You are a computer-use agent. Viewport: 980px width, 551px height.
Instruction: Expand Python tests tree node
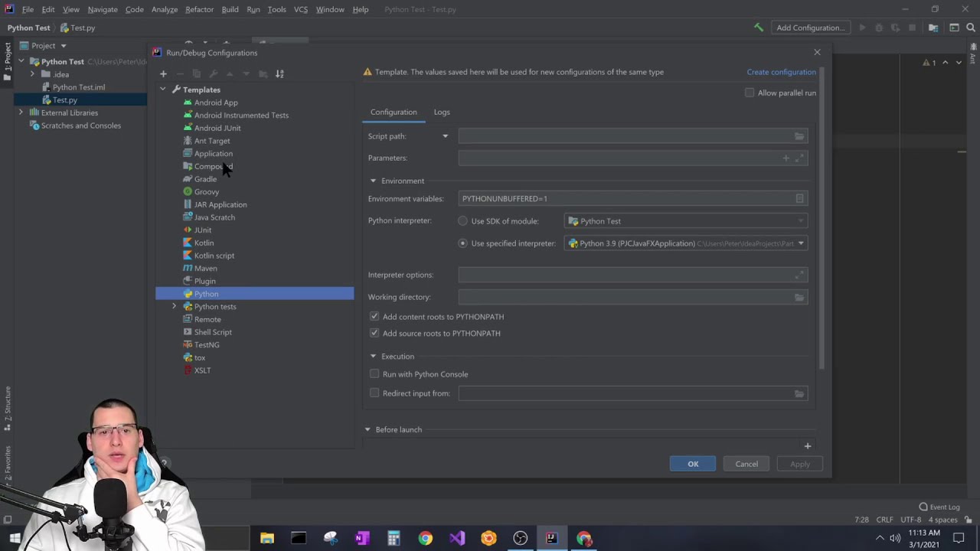(x=174, y=307)
